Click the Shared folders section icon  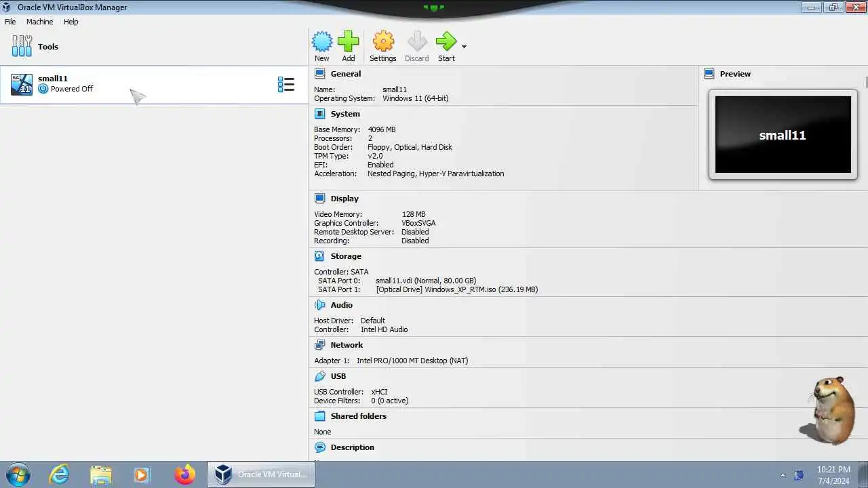coord(319,416)
